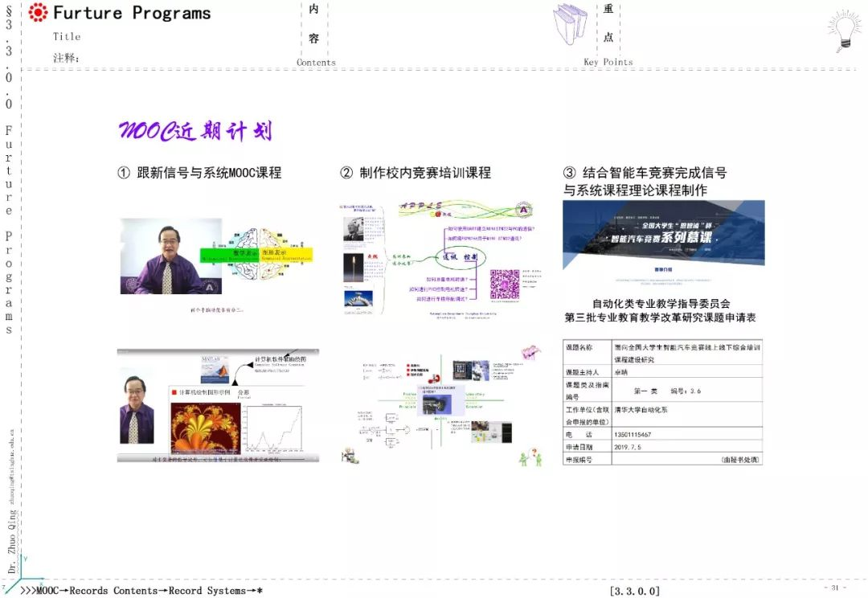Click the candle flame photo in the mind map

(x=353, y=268)
